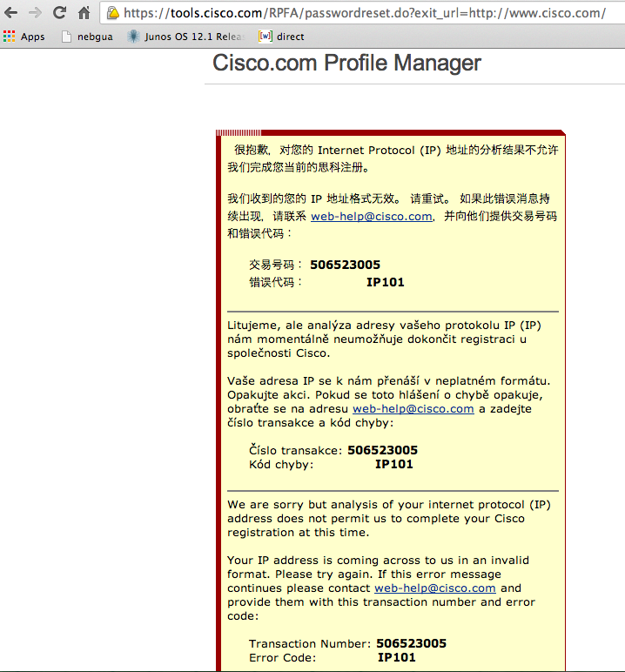Open the nebgua bookmark
The image size is (625, 672).
click(87, 37)
